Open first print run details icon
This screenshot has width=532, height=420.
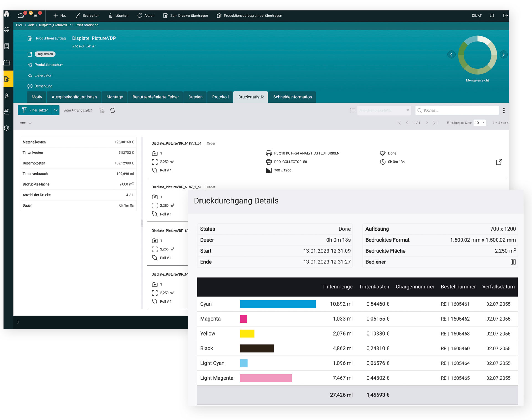click(499, 162)
